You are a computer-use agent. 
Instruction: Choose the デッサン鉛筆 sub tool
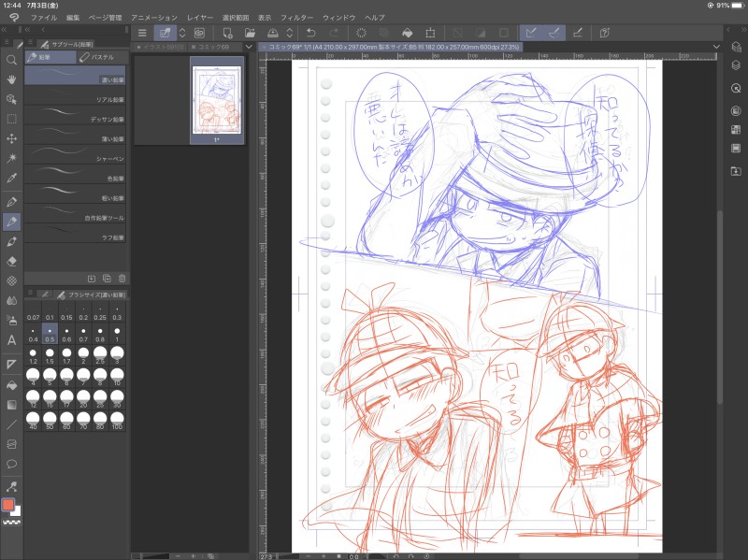point(75,115)
